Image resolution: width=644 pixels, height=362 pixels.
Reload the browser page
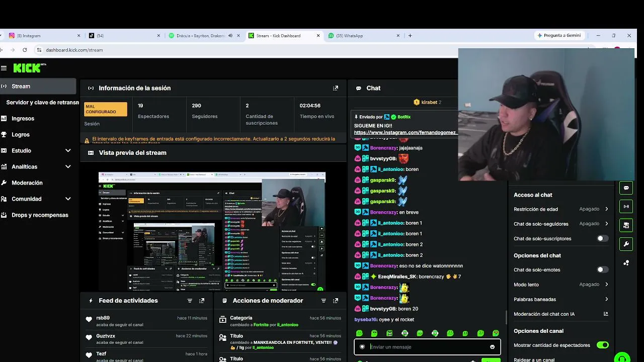click(25, 50)
